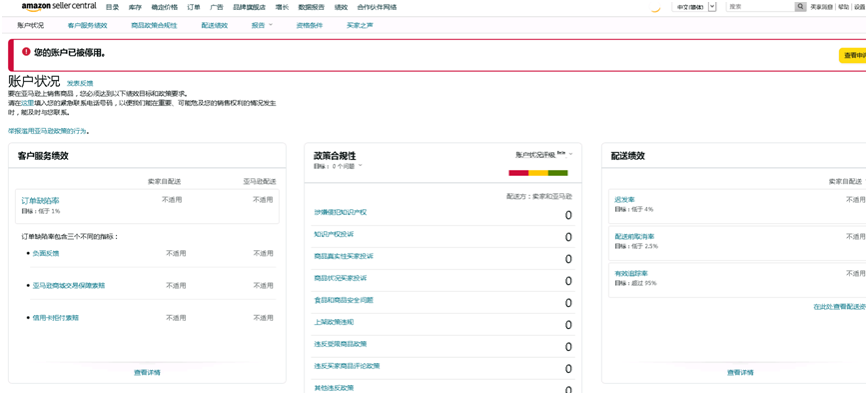The height and width of the screenshot is (395, 868).
Task: Open the 上架政策违规 link
Action: [334, 322]
